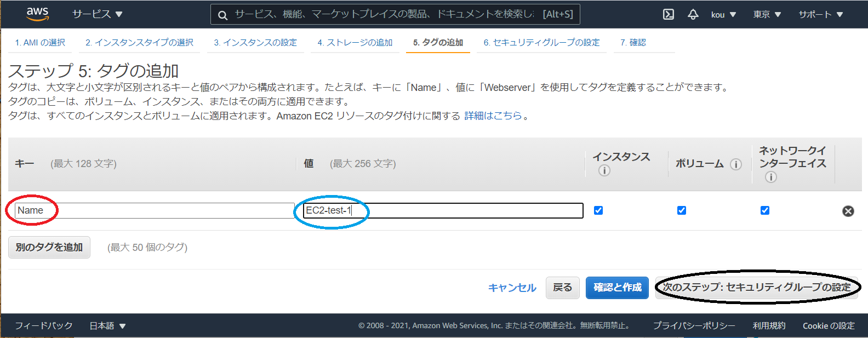Show info for the ボリューム column
868x338 pixels.
pyautogui.click(x=736, y=164)
